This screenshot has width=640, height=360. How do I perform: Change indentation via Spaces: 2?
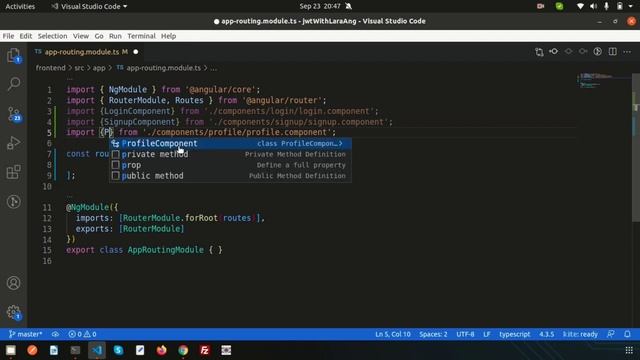[433, 334]
